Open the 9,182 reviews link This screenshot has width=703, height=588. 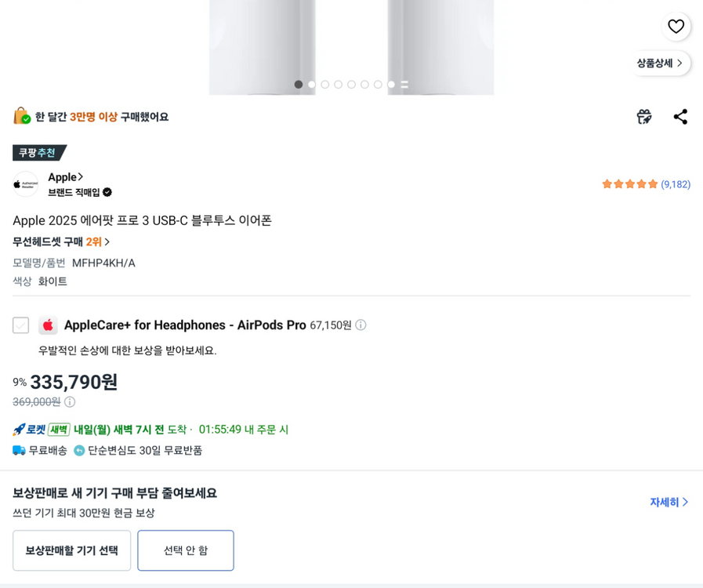[676, 185]
